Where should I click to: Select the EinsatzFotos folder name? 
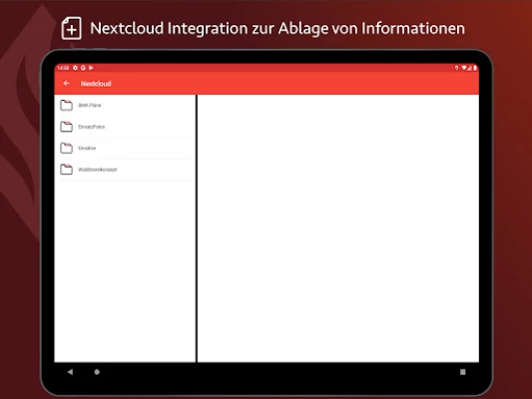92,127
